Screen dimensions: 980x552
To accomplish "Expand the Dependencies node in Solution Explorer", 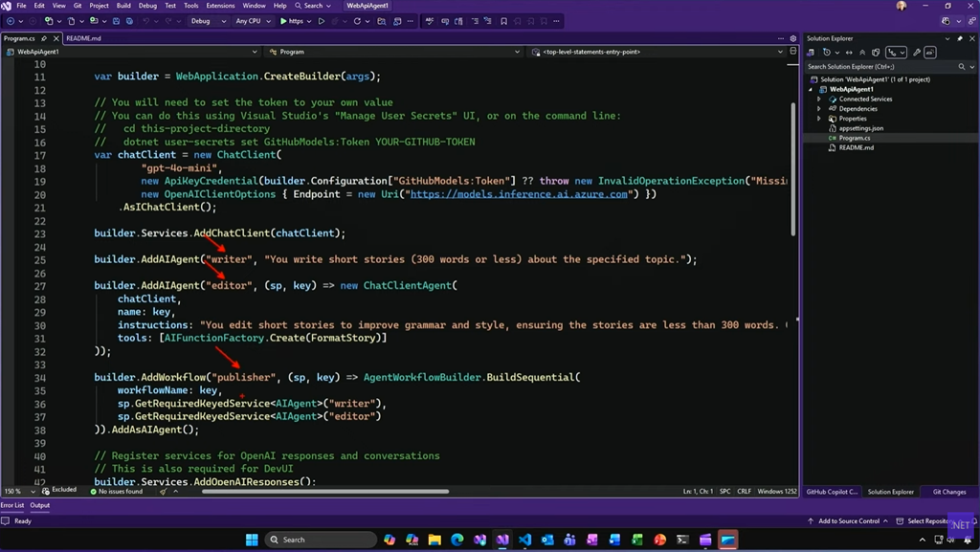I will click(x=819, y=109).
